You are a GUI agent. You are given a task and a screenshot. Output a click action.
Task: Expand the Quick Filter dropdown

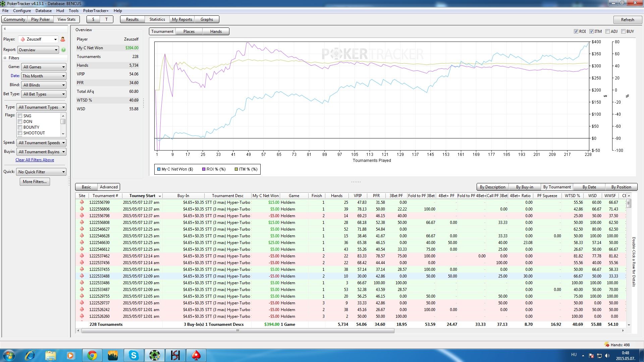42,172
